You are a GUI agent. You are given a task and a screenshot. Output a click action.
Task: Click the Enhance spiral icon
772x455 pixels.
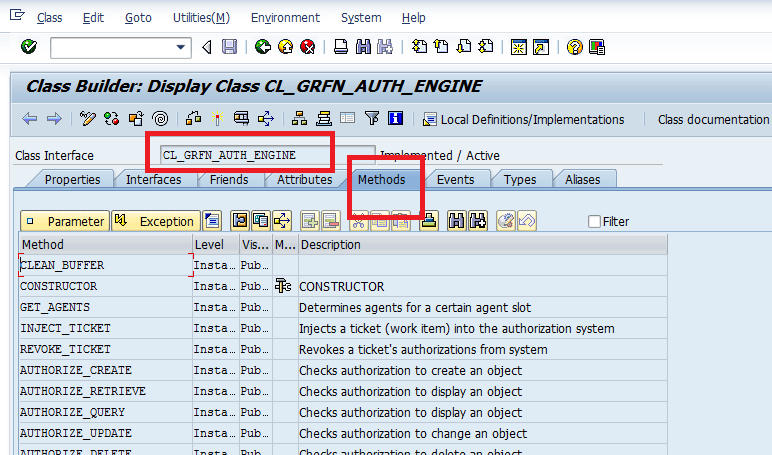pos(160,119)
